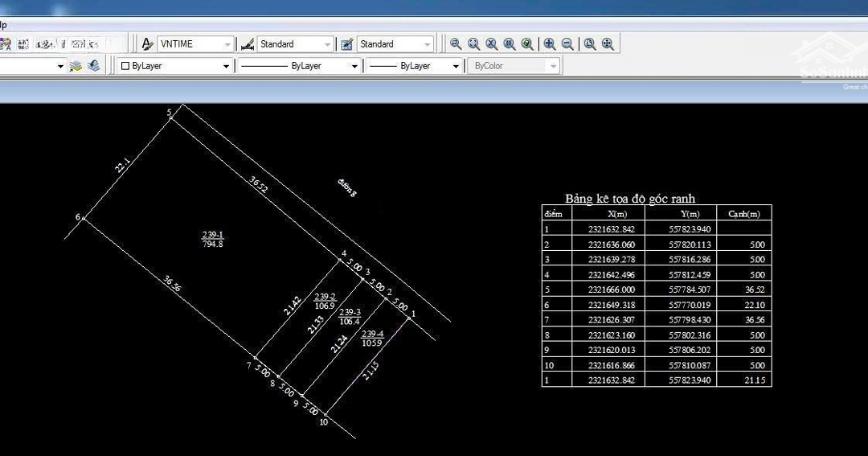868x456 pixels.
Task: Select the Zoom Window tool
Action: click(x=456, y=44)
